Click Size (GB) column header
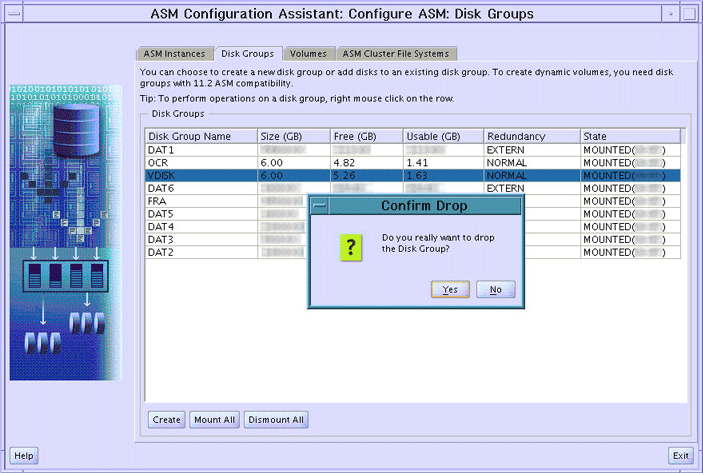 [294, 136]
